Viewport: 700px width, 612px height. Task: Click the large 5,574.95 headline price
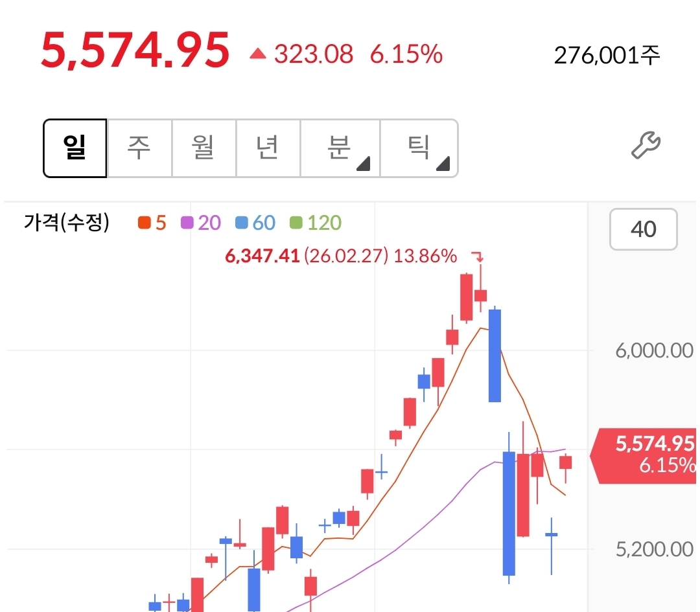[135, 51]
